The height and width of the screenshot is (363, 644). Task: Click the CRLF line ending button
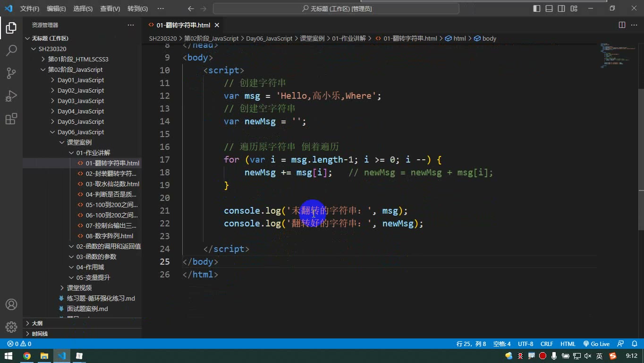tap(547, 344)
